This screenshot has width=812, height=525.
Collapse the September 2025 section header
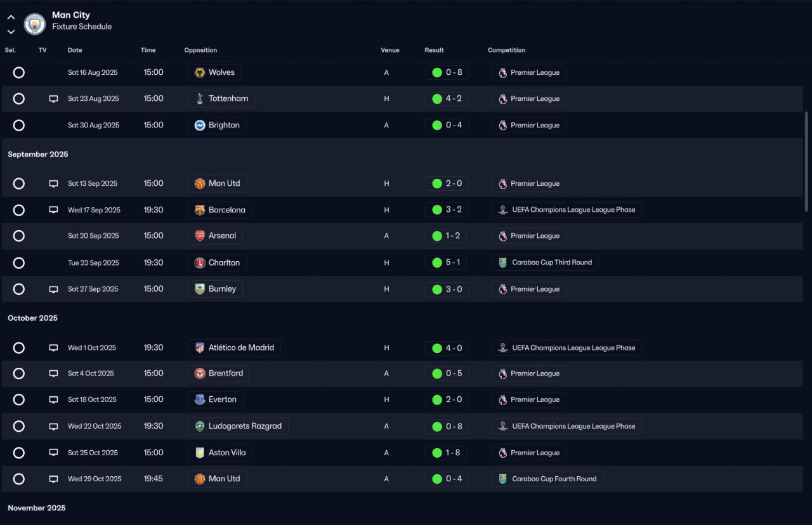pyautogui.click(x=38, y=154)
